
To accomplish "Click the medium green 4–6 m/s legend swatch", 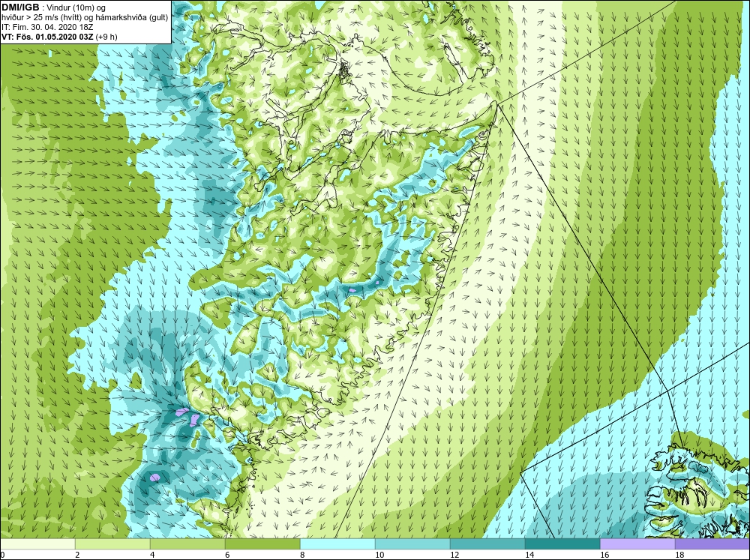I will [x=187, y=544].
